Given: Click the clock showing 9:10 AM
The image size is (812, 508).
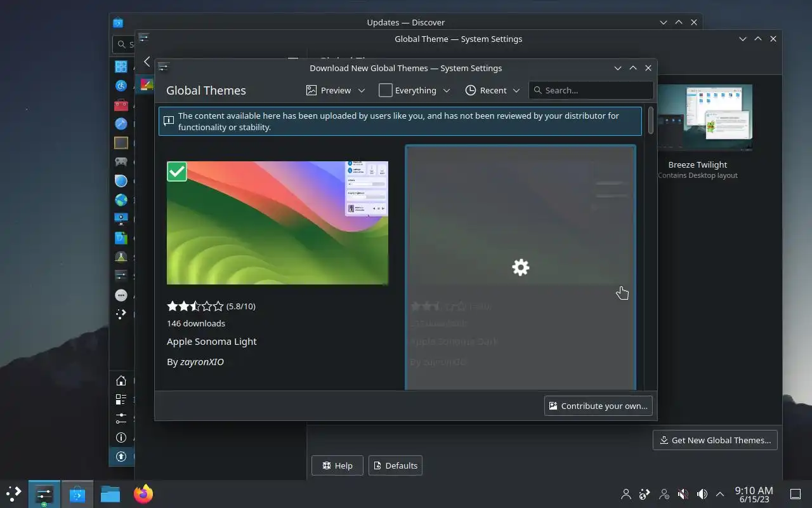Looking at the screenshot, I should (754, 494).
